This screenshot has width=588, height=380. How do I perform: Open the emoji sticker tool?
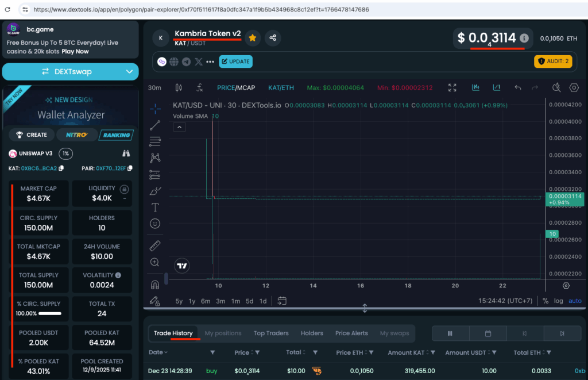coord(155,223)
